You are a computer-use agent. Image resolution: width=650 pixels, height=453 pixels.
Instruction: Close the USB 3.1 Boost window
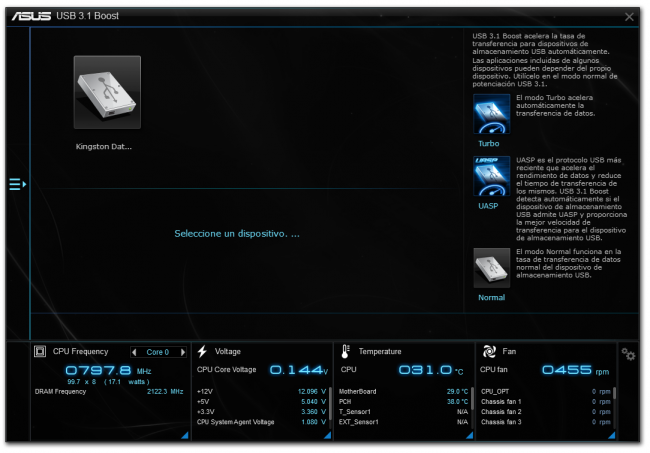pyautogui.click(x=629, y=17)
